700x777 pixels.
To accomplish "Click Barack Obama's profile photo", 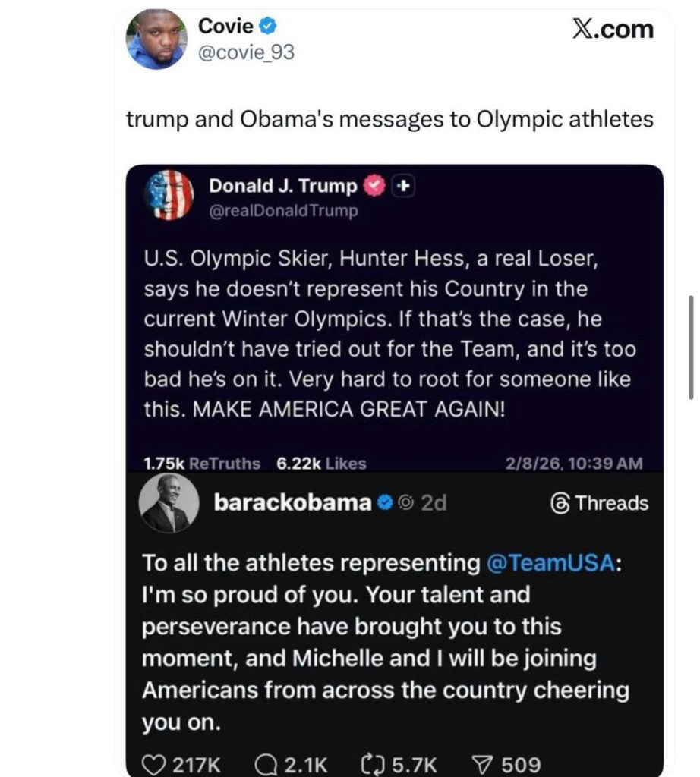I will coord(169,504).
